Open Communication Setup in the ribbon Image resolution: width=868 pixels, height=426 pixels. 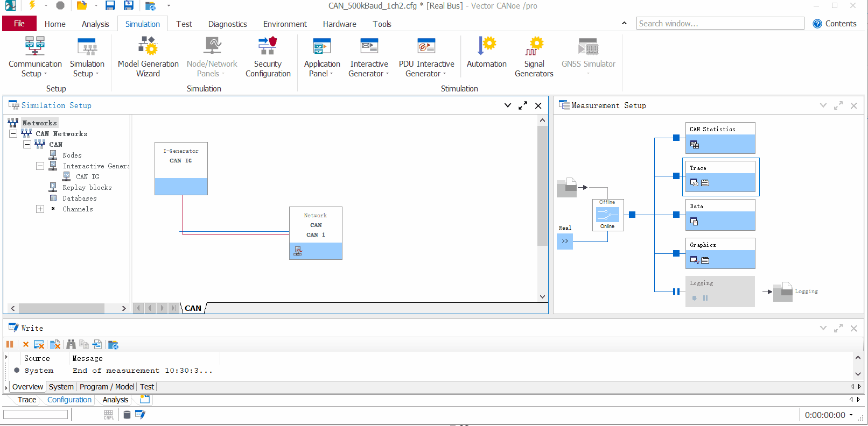coord(35,57)
